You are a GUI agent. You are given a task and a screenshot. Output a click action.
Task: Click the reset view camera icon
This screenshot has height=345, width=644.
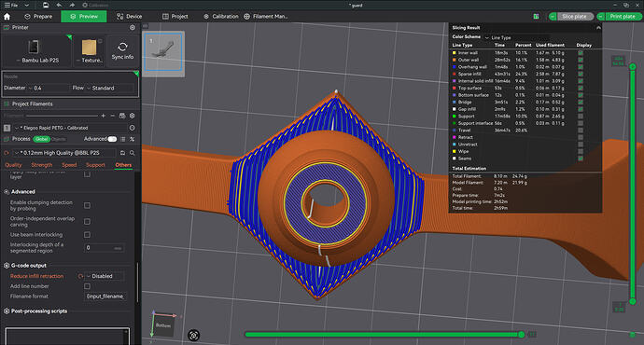pyautogui.click(x=193, y=335)
